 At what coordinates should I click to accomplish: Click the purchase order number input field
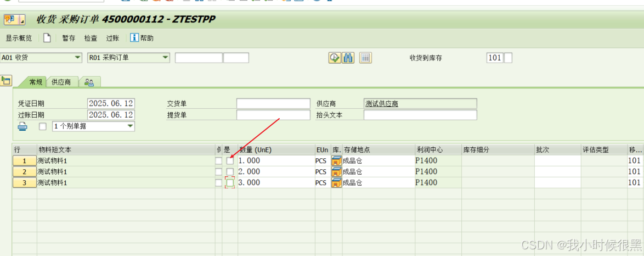click(x=199, y=58)
